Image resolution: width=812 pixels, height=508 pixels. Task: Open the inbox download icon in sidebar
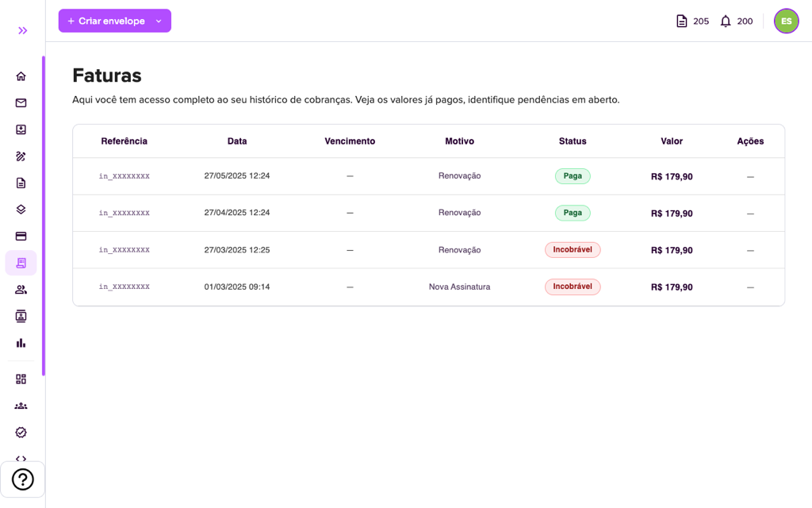click(x=21, y=129)
